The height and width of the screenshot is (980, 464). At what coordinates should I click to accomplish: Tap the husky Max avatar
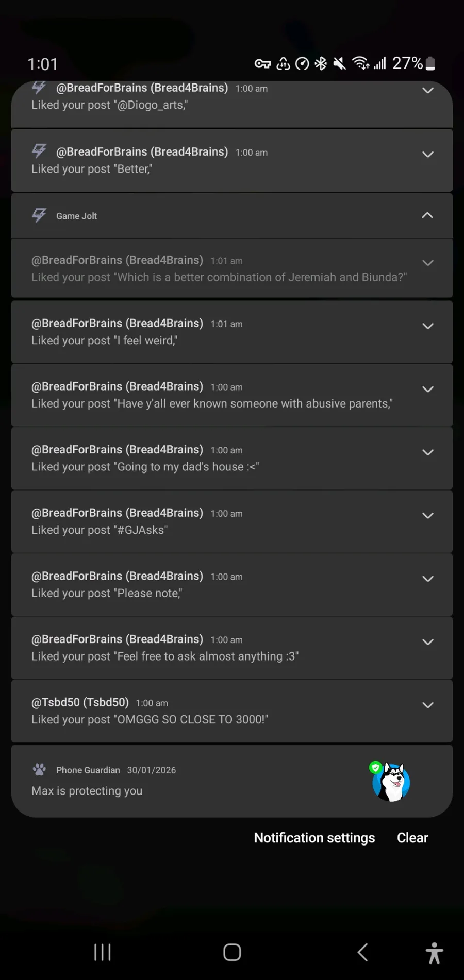pos(391,782)
